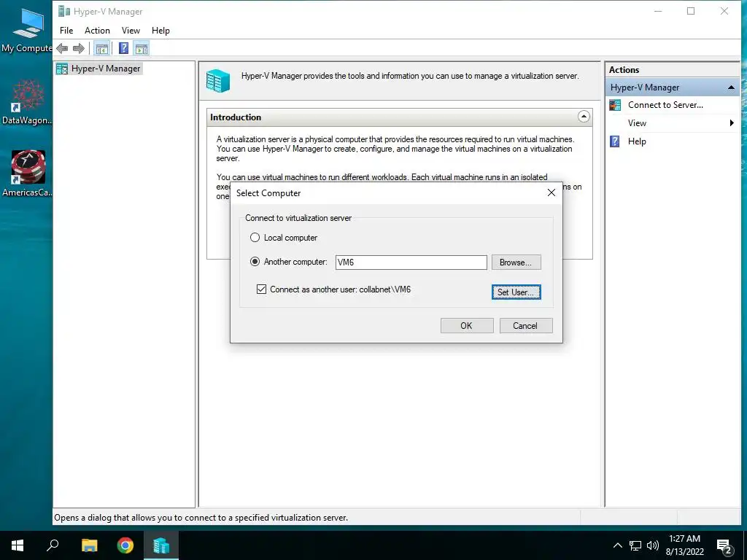Viewport: 747px width, 560px height.
Task: Open the View menu in the menu bar
Action: pos(131,31)
